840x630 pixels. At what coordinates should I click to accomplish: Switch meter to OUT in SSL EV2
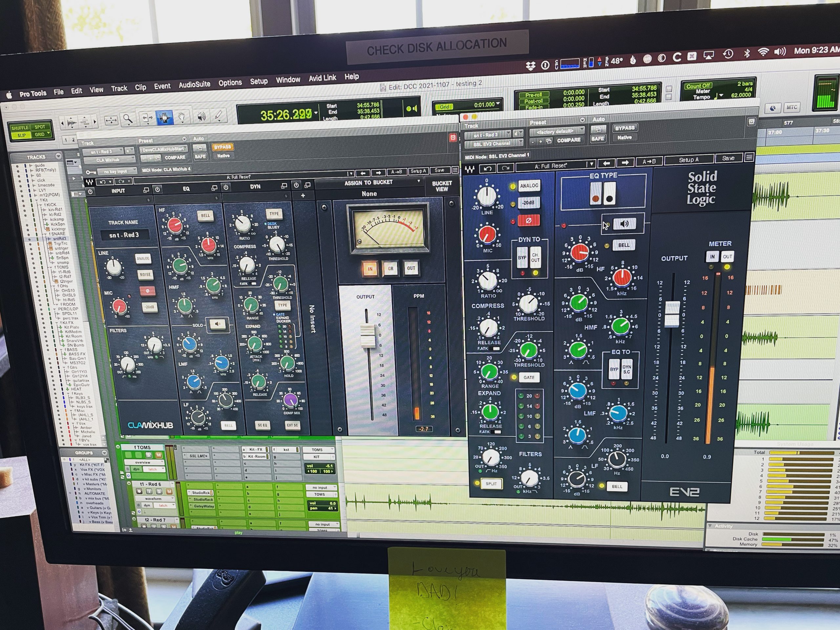pyautogui.click(x=727, y=257)
